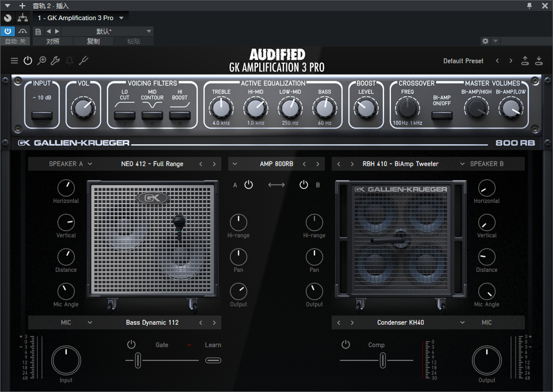Click the Default Preset name
553x392 pixels.
click(463, 61)
